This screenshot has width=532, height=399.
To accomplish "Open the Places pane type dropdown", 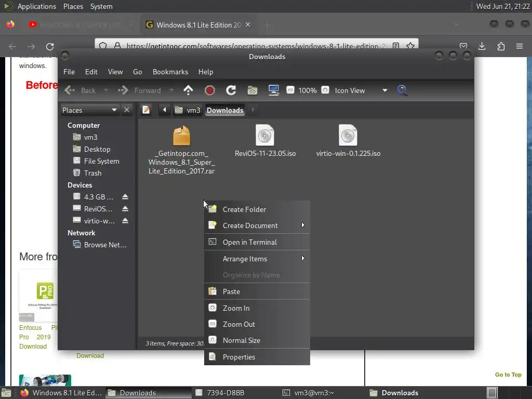I will tap(90, 110).
